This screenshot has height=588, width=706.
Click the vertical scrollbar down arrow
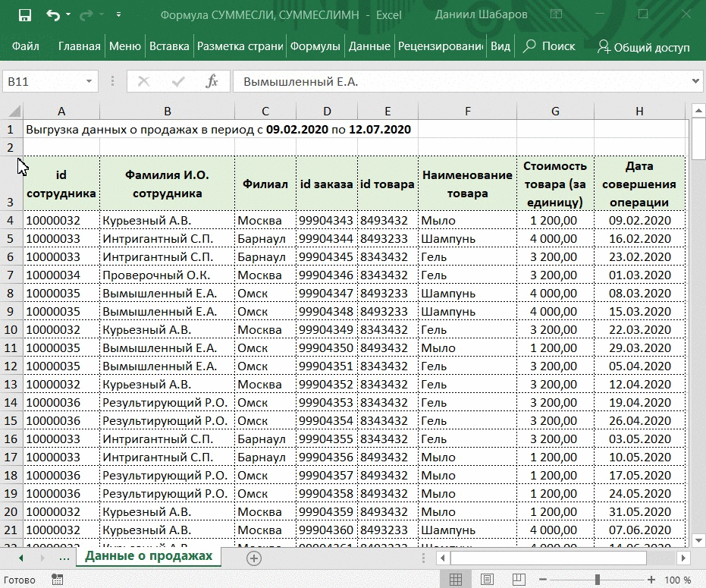(699, 539)
